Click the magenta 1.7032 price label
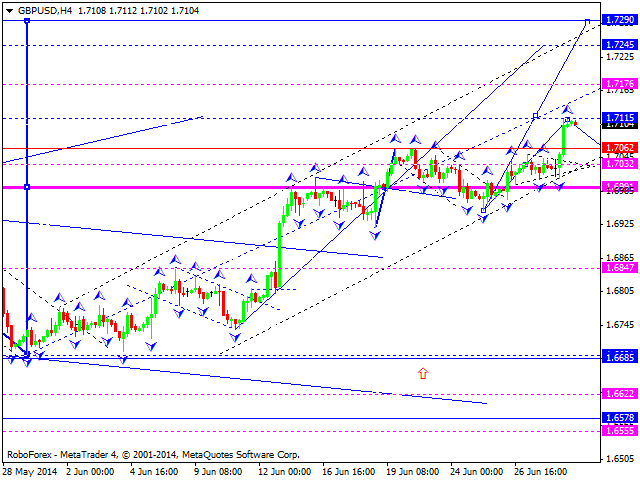640x480 pixels. coord(620,164)
